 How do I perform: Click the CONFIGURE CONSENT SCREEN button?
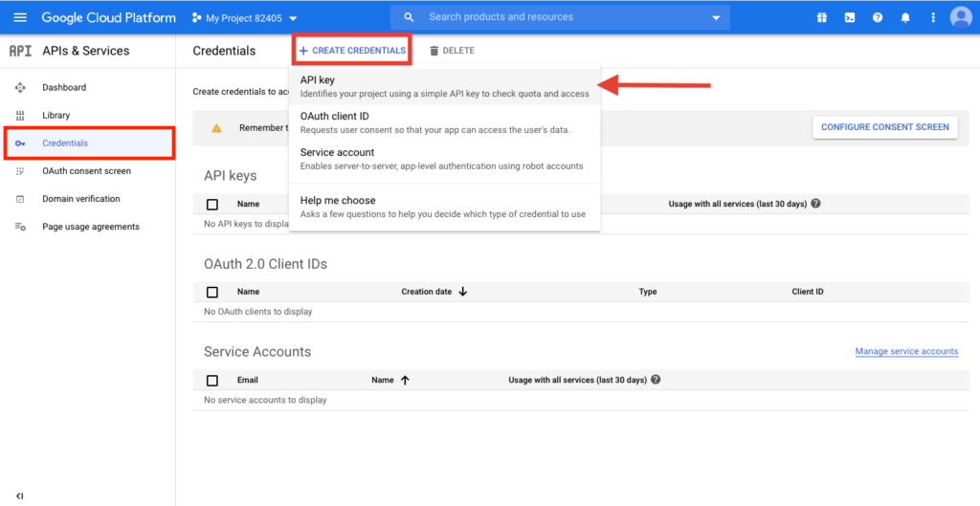coord(885,127)
